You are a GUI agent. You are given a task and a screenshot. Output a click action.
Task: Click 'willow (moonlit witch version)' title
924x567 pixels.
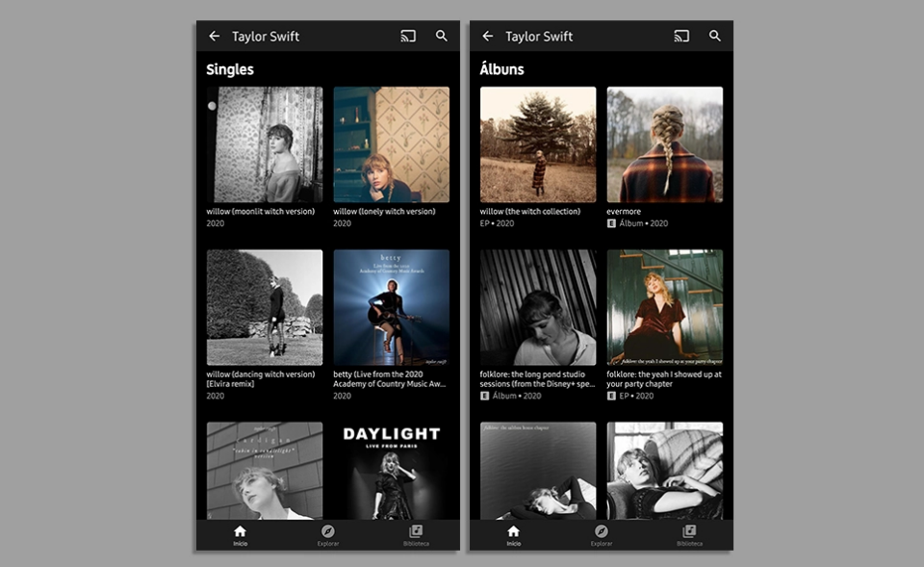tap(261, 211)
